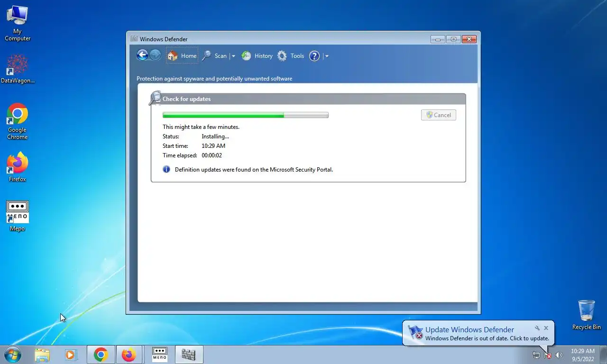Select the Mepo desktop shortcut
The height and width of the screenshot is (364, 607).
click(18, 216)
